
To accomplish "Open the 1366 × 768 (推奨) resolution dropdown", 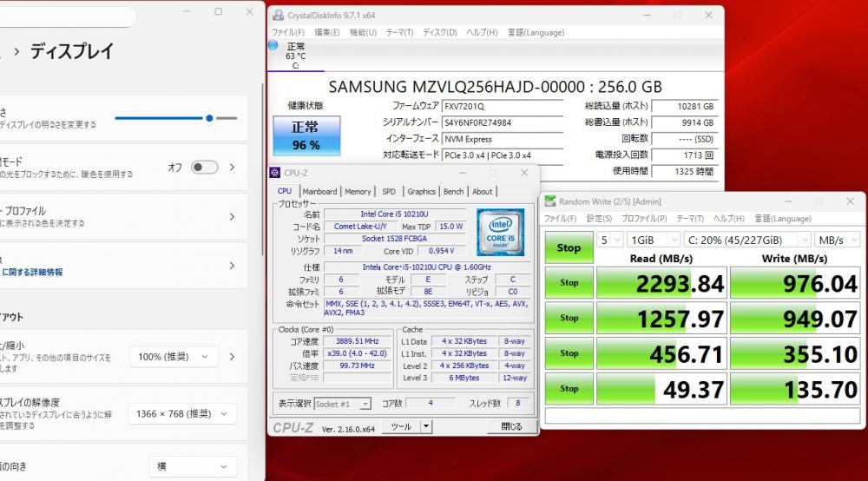I will [x=182, y=413].
